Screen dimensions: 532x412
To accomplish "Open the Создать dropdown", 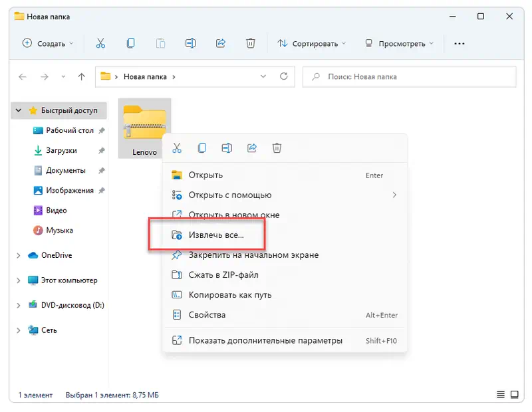I will [48, 43].
